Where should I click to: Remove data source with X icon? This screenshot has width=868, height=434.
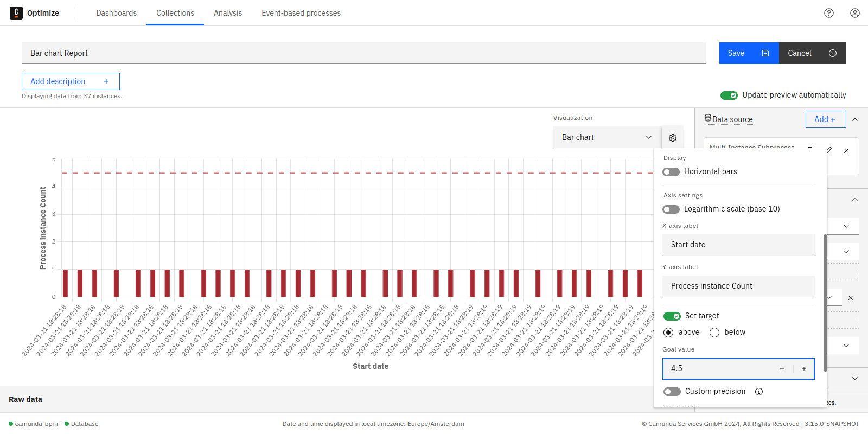[x=846, y=151]
